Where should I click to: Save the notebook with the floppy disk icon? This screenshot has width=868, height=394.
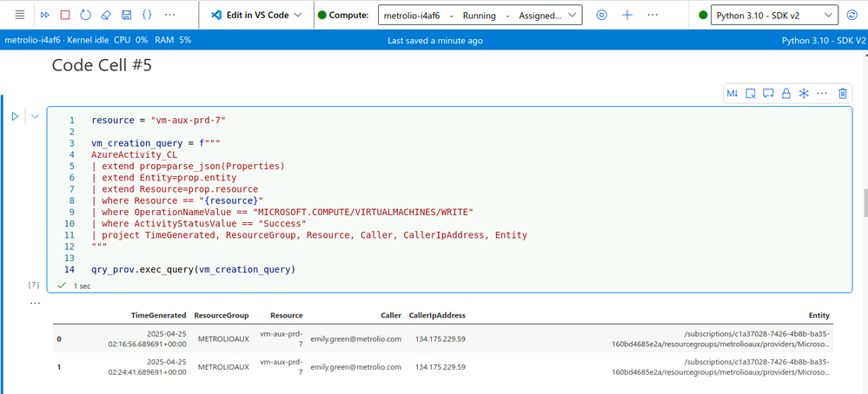coord(126,15)
